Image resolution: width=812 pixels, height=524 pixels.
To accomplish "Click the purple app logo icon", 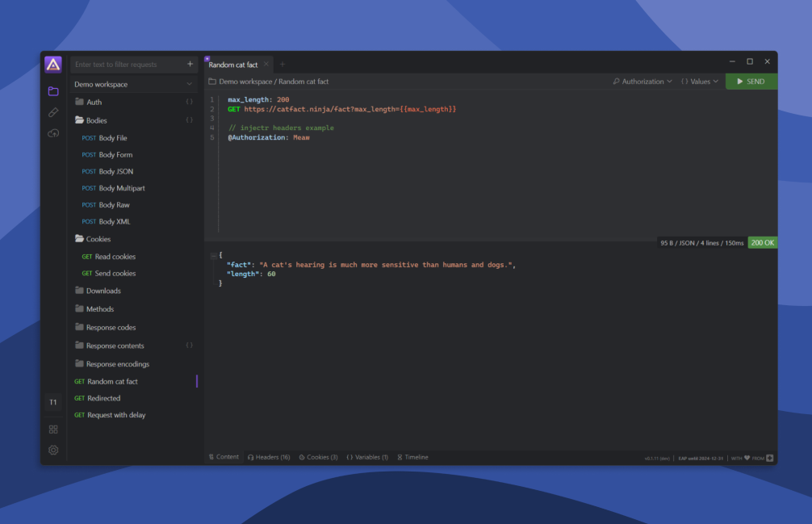I will pos(53,65).
